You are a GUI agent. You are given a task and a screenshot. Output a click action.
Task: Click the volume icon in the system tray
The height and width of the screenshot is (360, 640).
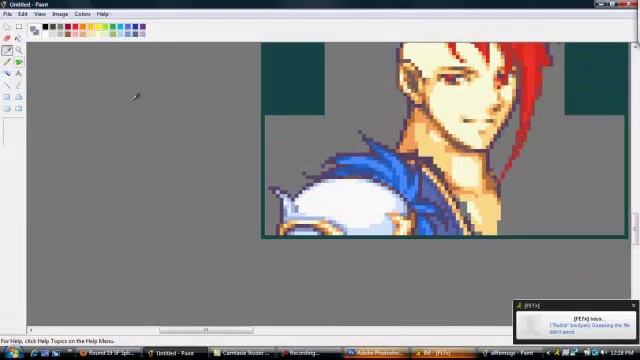tap(604, 353)
